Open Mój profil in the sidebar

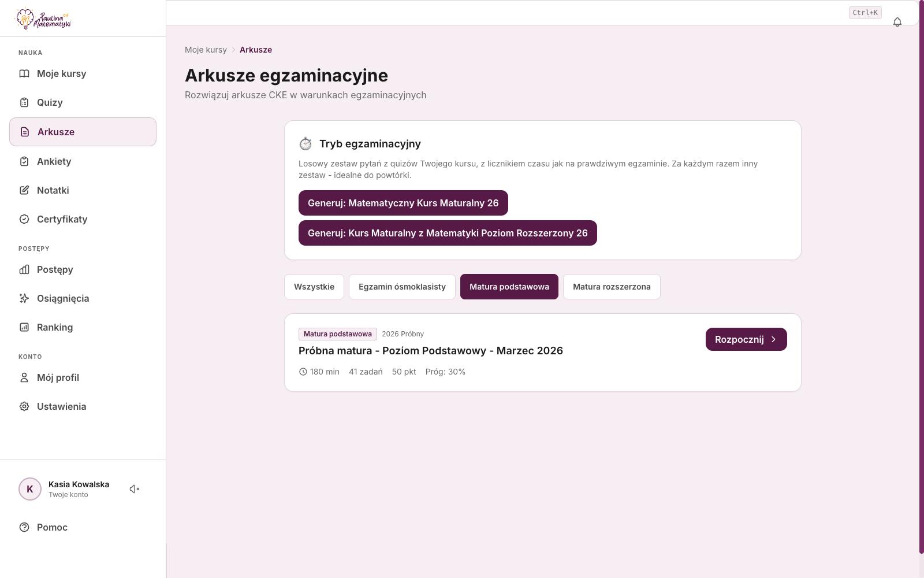tap(83, 377)
